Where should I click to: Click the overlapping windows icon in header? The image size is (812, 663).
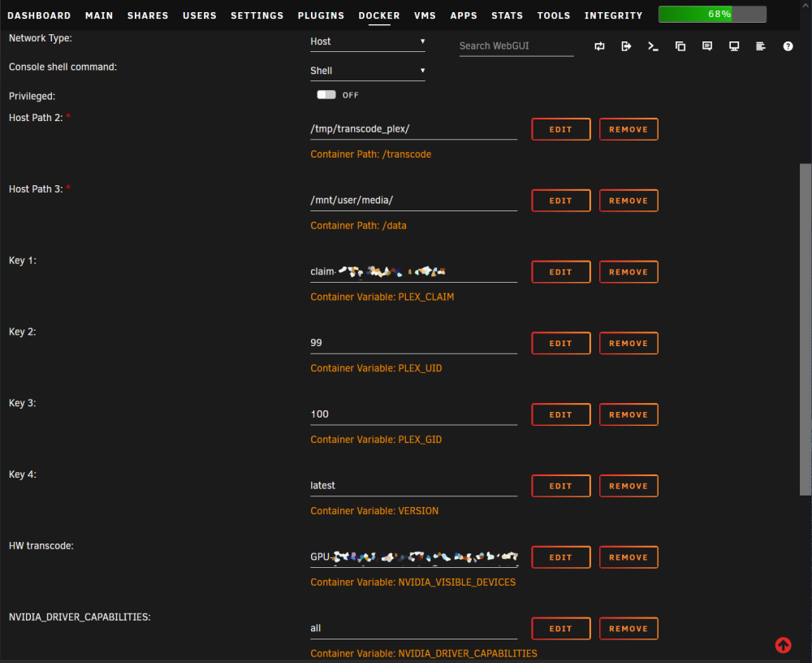click(x=680, y=46)
